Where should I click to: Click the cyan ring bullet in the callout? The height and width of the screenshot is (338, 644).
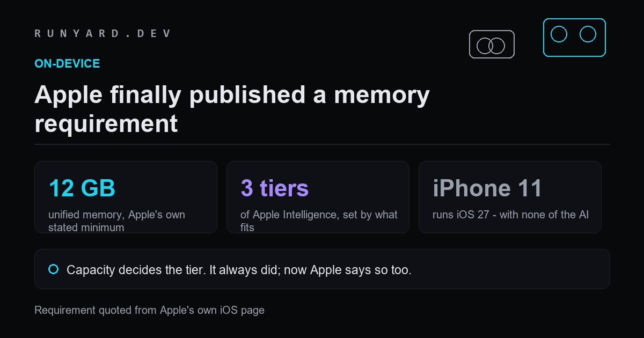click(x=53, y=269)
